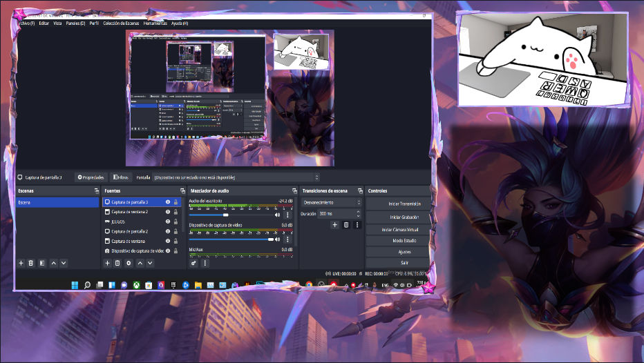Open transition properties three-dots menu

(357, 225)
